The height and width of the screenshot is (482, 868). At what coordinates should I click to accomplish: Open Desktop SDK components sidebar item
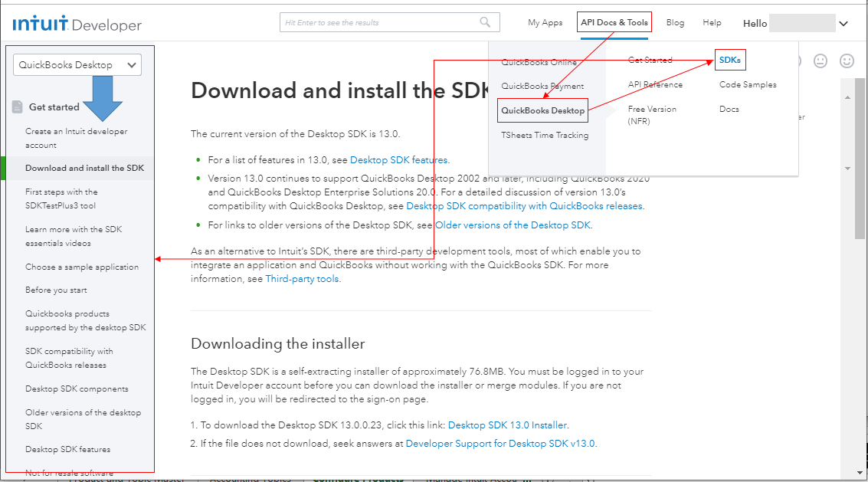[x=77, y=389]
